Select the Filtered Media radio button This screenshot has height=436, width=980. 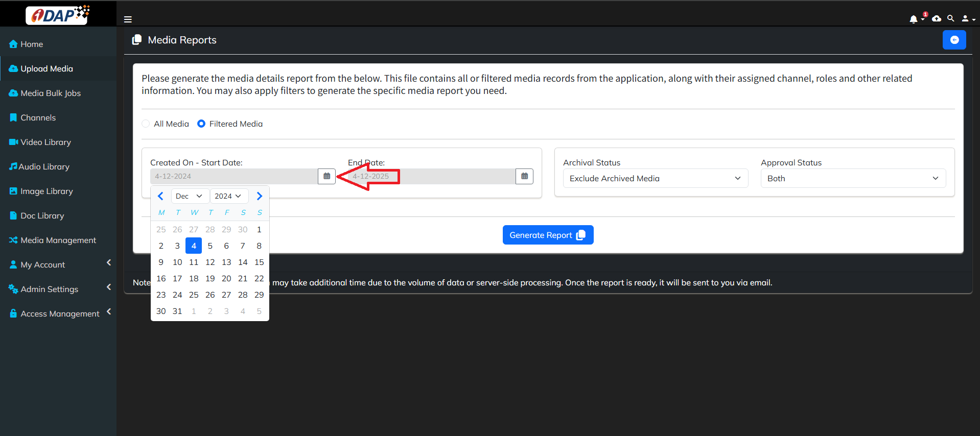coord(201,124)
